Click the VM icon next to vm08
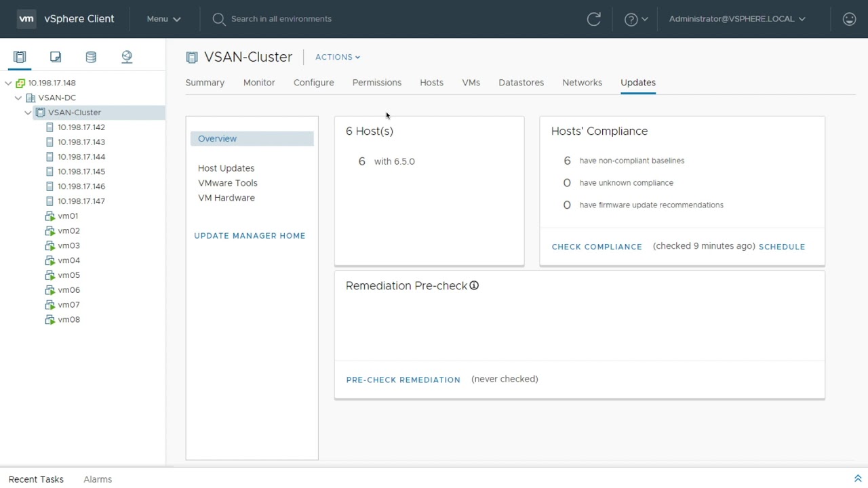 pyautogui.click(x=50, y=320)
